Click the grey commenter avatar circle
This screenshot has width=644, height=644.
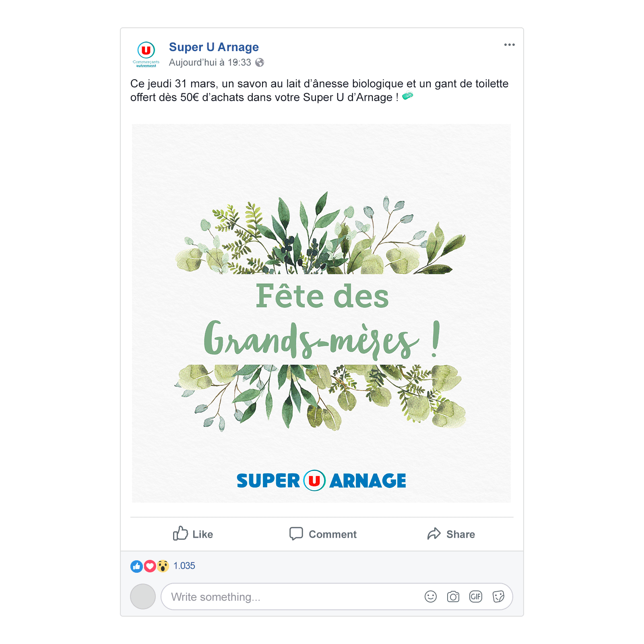[143, 597]
